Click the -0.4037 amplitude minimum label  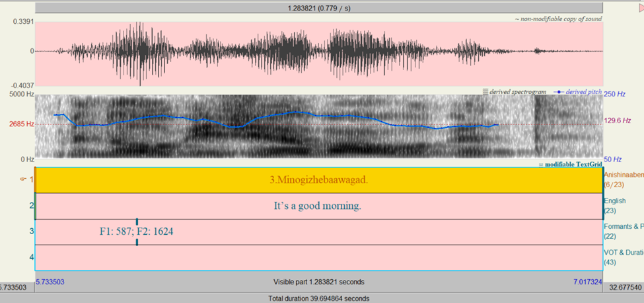(21, 85)
